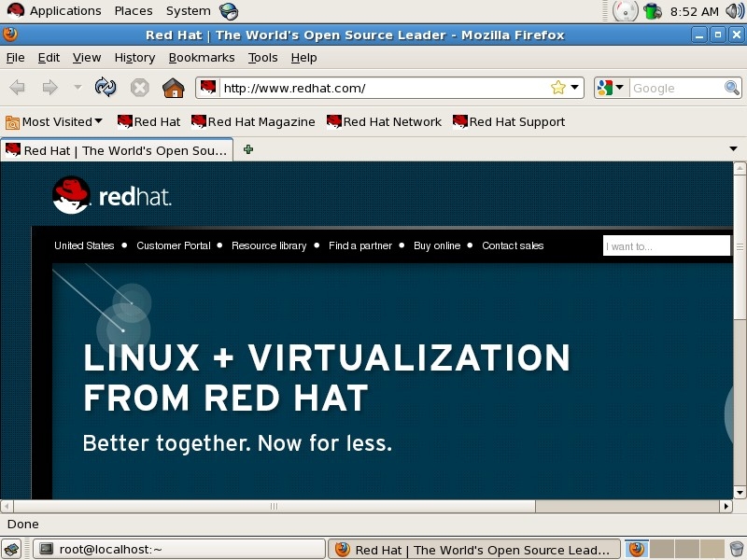The image size is (747, 560).
Task: Switch to the second workspace
Action: tap(662, 549)
